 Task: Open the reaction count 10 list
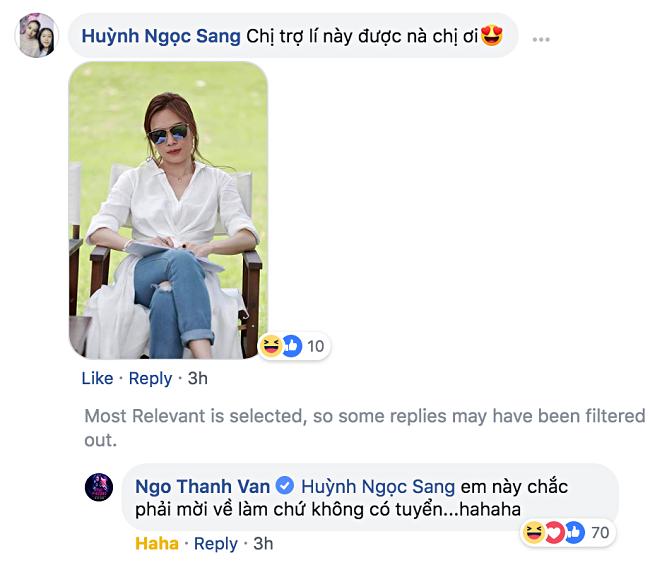[x=315, y=346]
